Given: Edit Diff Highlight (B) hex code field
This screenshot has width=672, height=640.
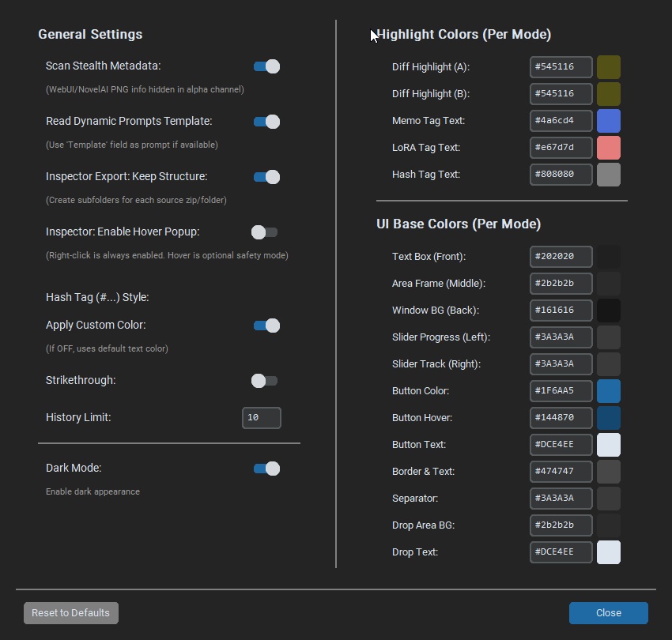Looking at the screenshot, I should click(x=561, y=94).
